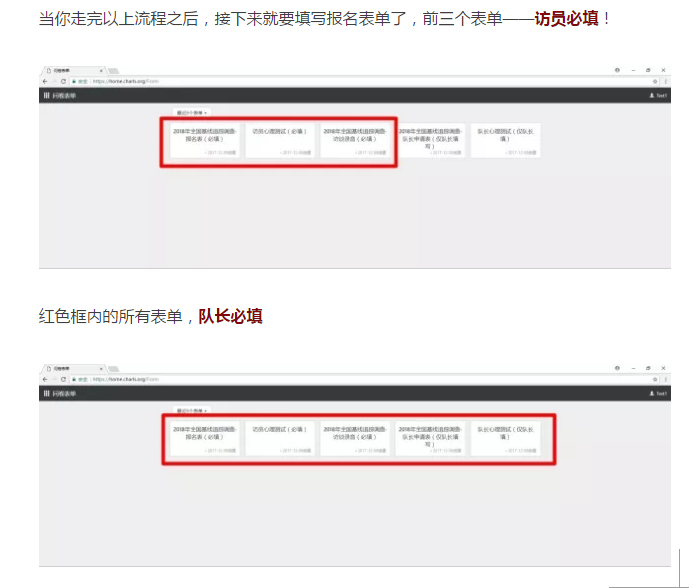Image resolution: width=699 pixels, height=588 pixels.
Task: Click reload icon in second screenshot browser
Action: tap(64, 380)
